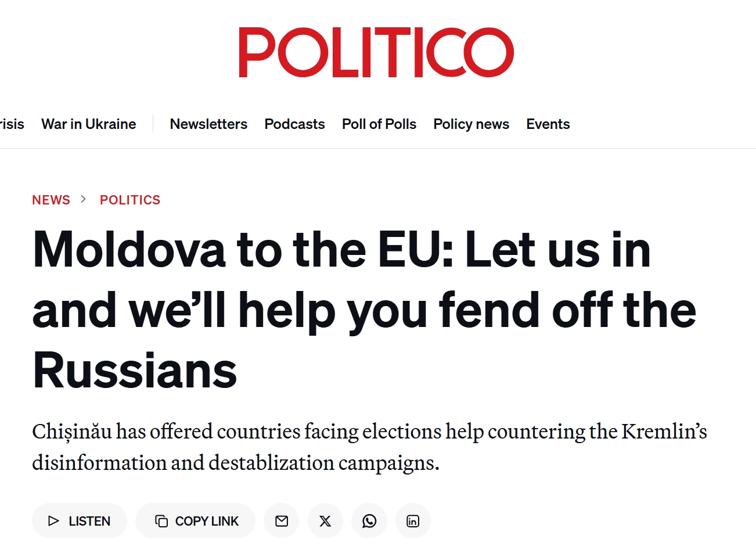Image resolution: width=756 pixels, height=557 pixels.
Task: Navigate to Policy news
Action: click(471, 124)
